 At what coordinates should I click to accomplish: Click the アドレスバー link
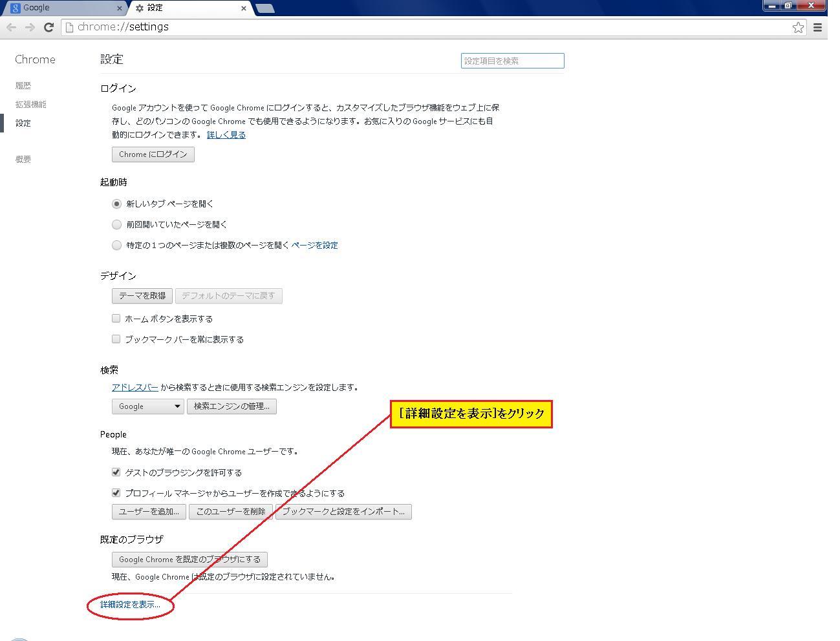135,388
